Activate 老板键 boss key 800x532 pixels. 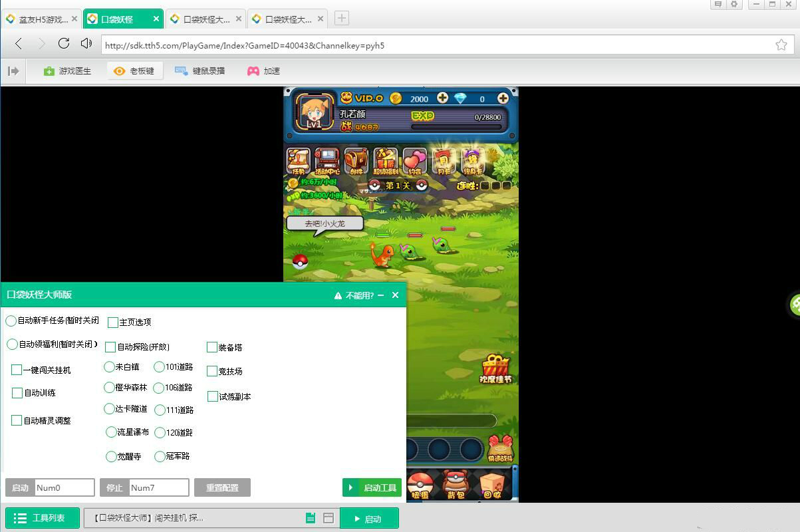pyautogui.click(x=134, y=70)
